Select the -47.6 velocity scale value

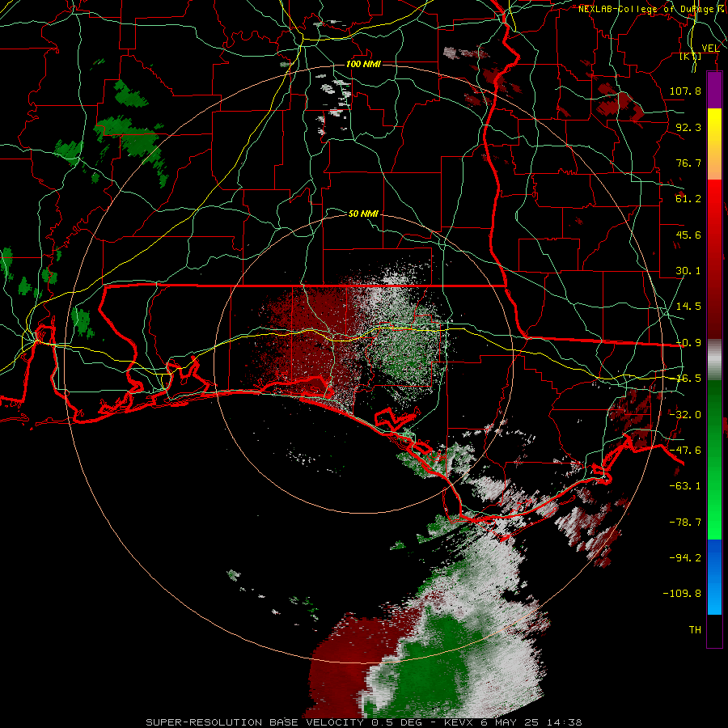click(x=685, y=451)
